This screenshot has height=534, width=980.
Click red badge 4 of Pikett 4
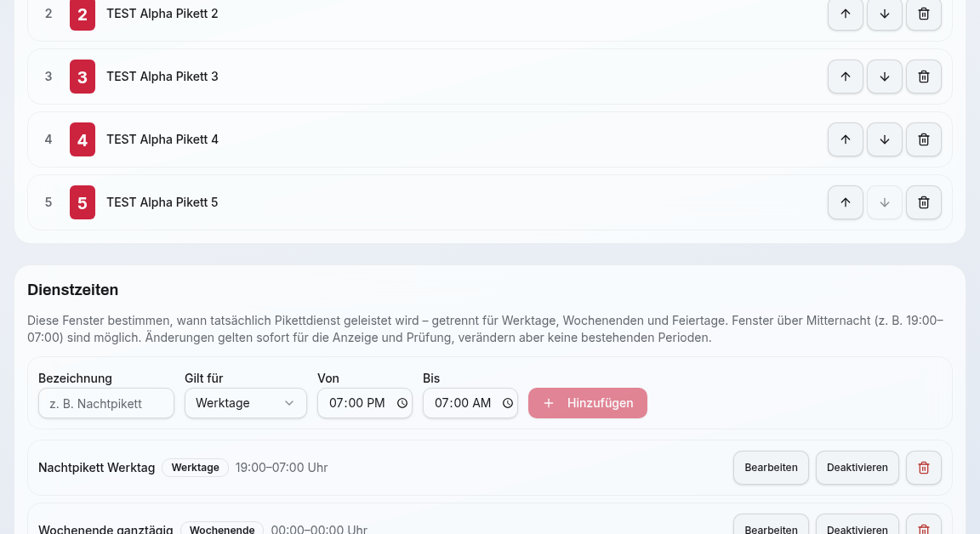pos(83,140)
